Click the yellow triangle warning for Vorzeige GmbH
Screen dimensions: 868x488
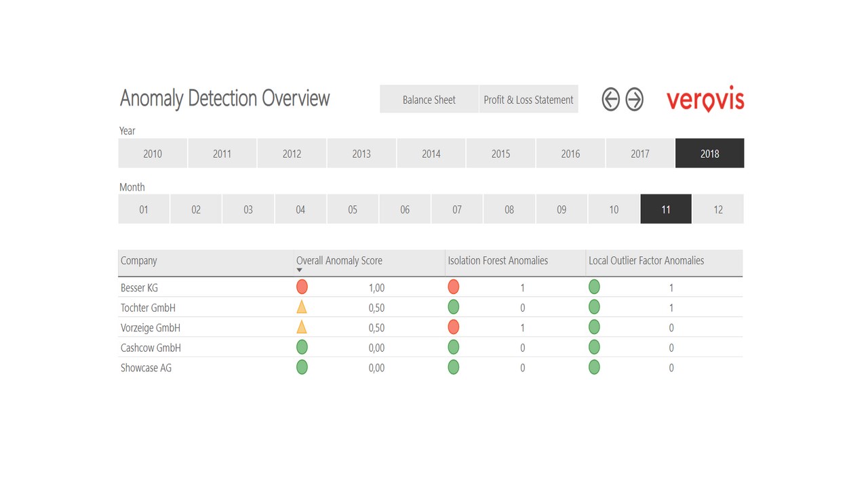tap(302, 327)
